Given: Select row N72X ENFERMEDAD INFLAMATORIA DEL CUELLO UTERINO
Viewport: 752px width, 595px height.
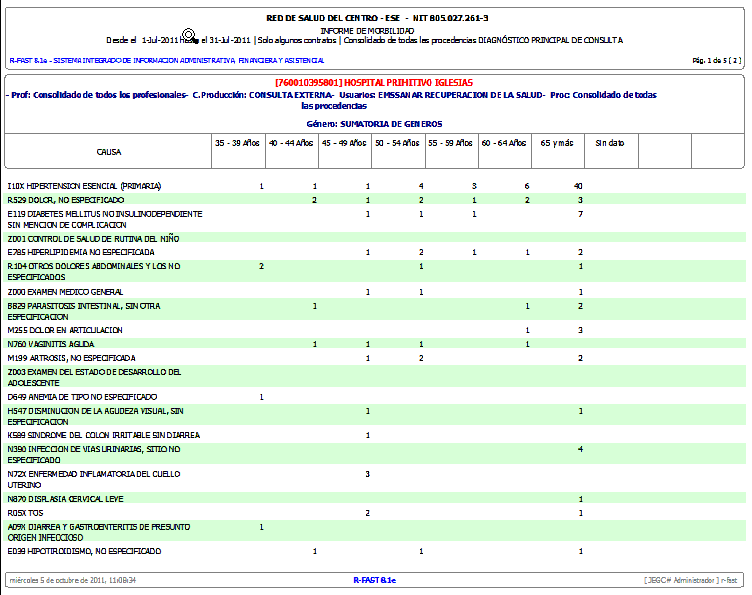Looking at the screenshot, I should [375, 479].
